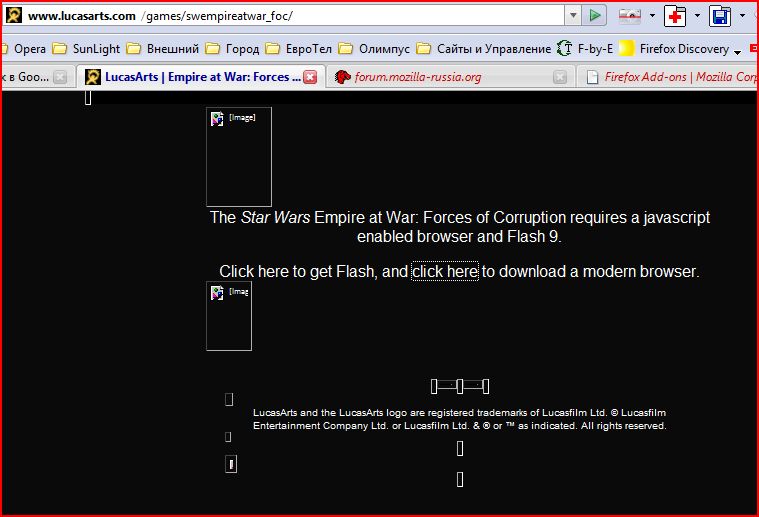Open the Олимпус bookmarks folder
The height and width of the screenshot is (517, 759).
[374, 49]
